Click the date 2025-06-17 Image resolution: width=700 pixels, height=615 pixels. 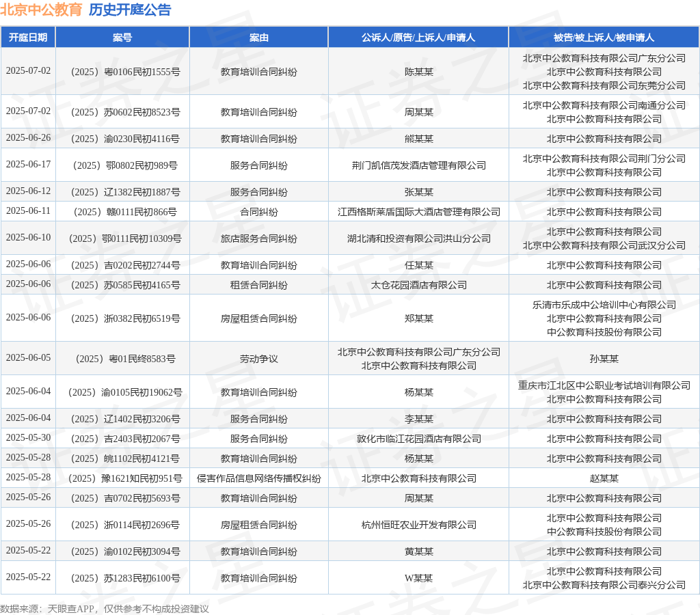coord(28,164)
